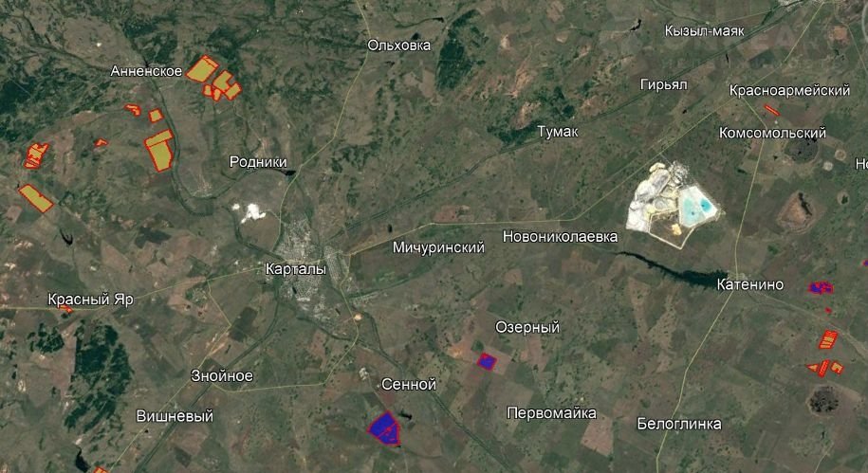The width and height of the screenshot is (868, 473).
Task: Select the Катенино place label
Action: (x=750, y=284)
